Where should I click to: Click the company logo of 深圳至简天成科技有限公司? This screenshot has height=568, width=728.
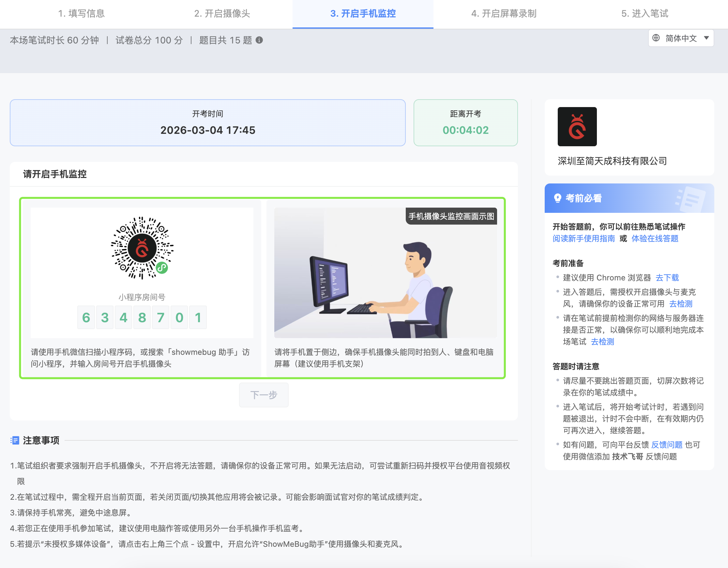point(577,126)
